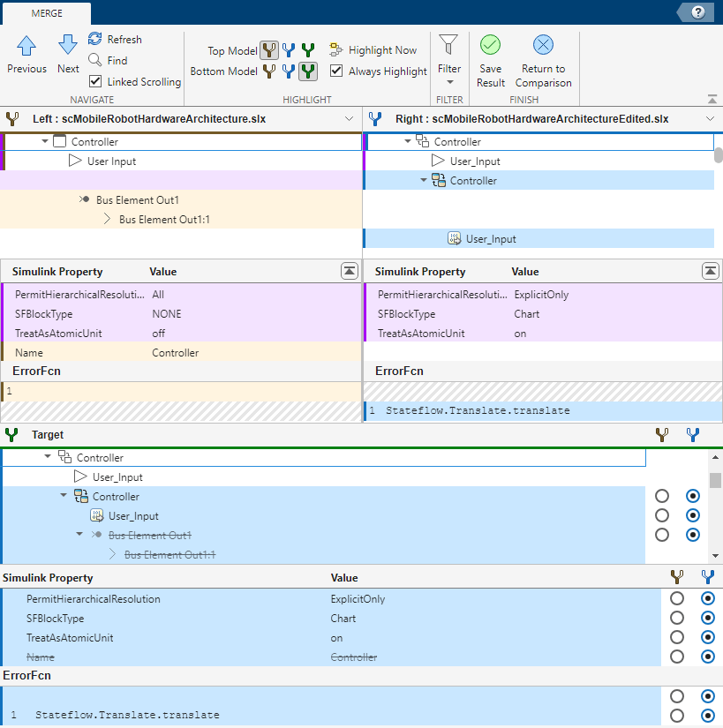Open Left file dropdown chevron
723x728 pixels.
(350, 119)
